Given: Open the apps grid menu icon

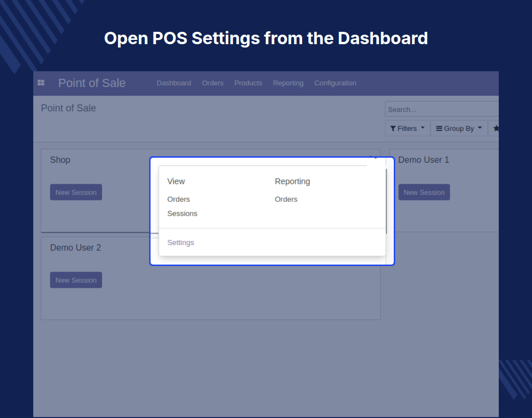Looking at the screenshot, I should point(41,83).
